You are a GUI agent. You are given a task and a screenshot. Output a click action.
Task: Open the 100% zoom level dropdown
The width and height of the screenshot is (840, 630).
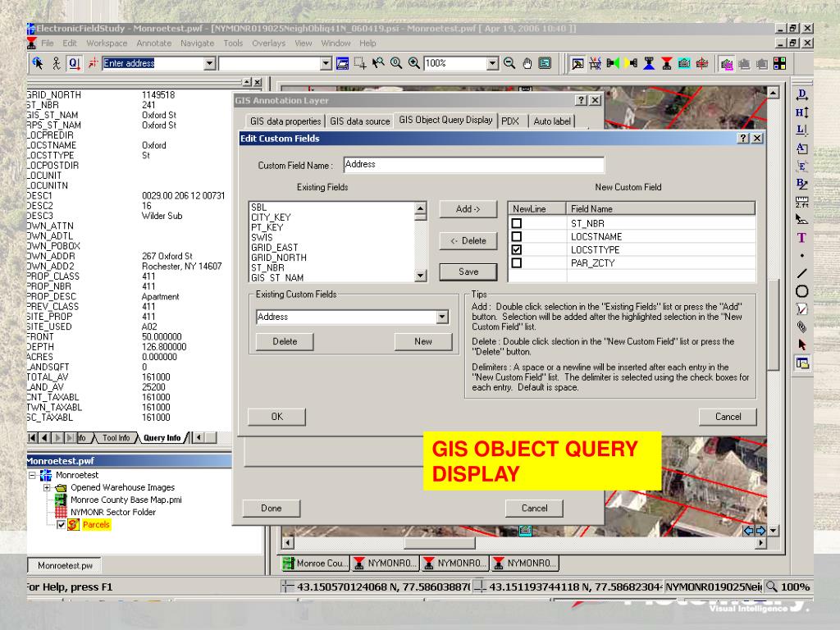(492, 63)
